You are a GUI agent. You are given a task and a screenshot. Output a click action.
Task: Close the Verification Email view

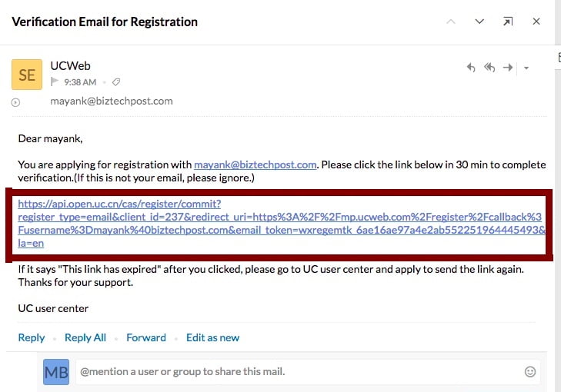[536, 22]
